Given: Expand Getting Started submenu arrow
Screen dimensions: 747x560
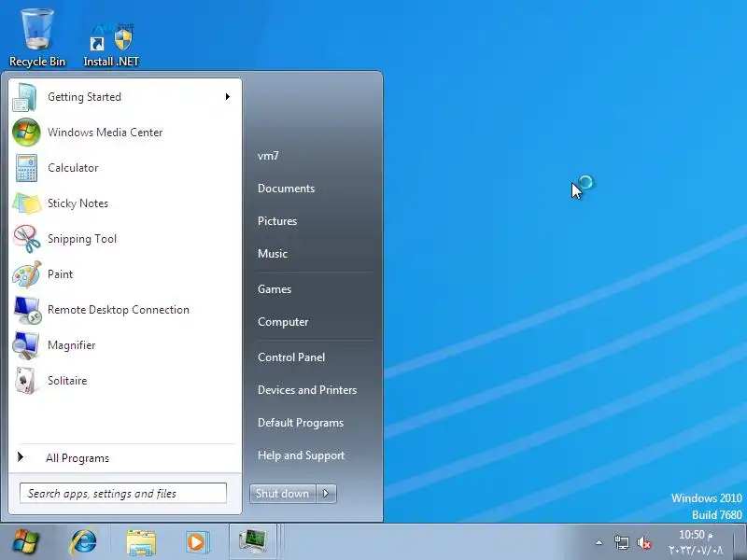Looking at the screenshot, I should tap(228, 97).
